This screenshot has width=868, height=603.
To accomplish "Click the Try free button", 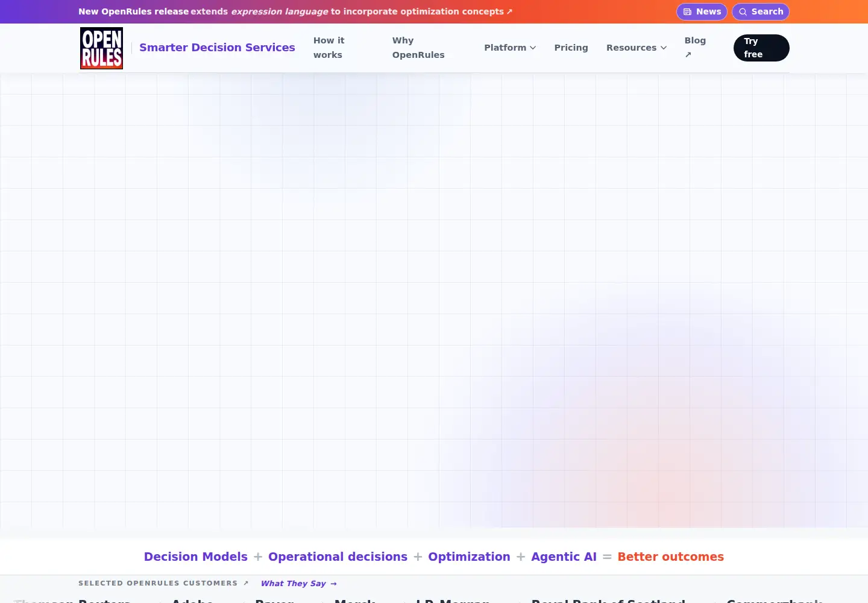I will (x=761, y=48).
